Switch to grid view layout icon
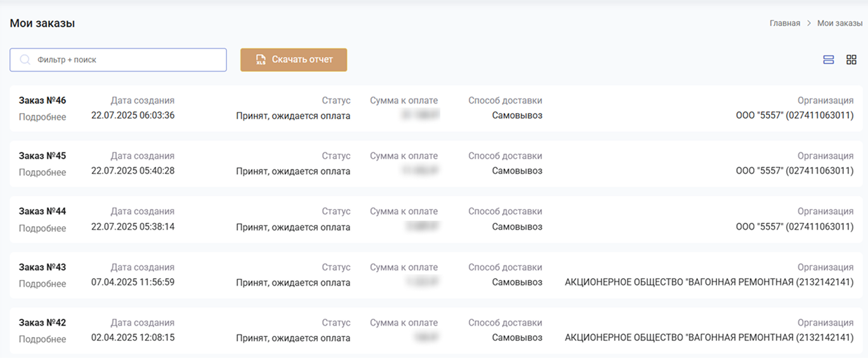The image size is (868, 358). point(852,60)
